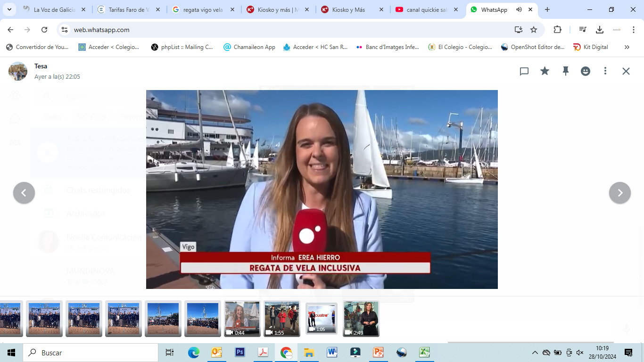Expand the bookmarks overflow chevron

click(627, 47)
